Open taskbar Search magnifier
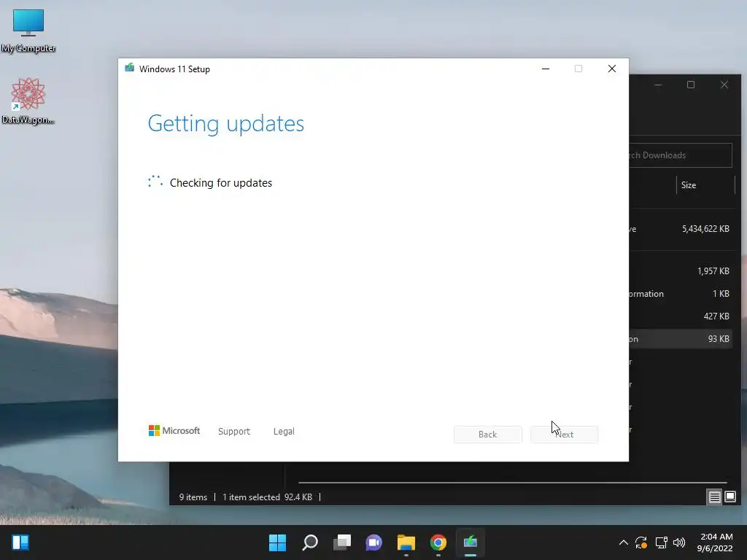Screen dimensions: 747x560 pyautogui.click(x=309, y=542)
